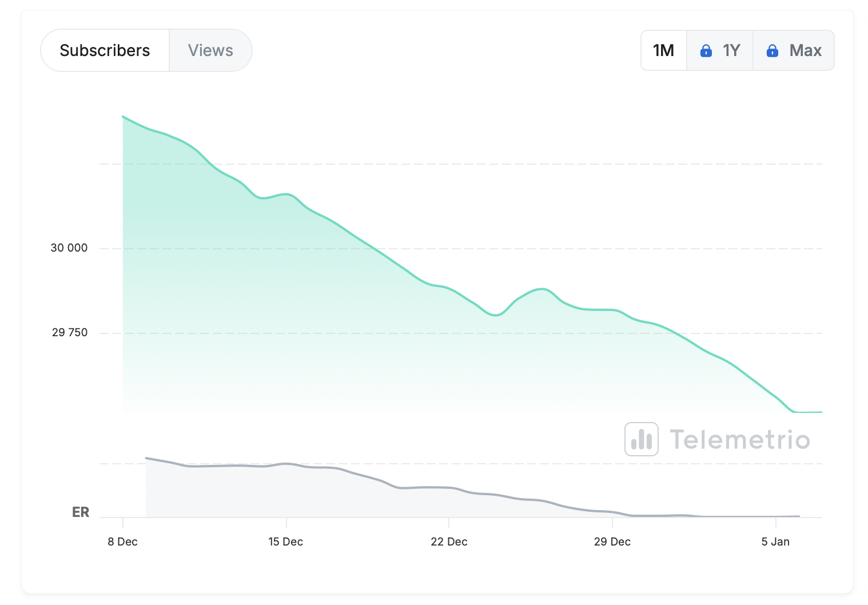
Task: Click the 15 Dec axis date
Action: [x=285, y=542]
